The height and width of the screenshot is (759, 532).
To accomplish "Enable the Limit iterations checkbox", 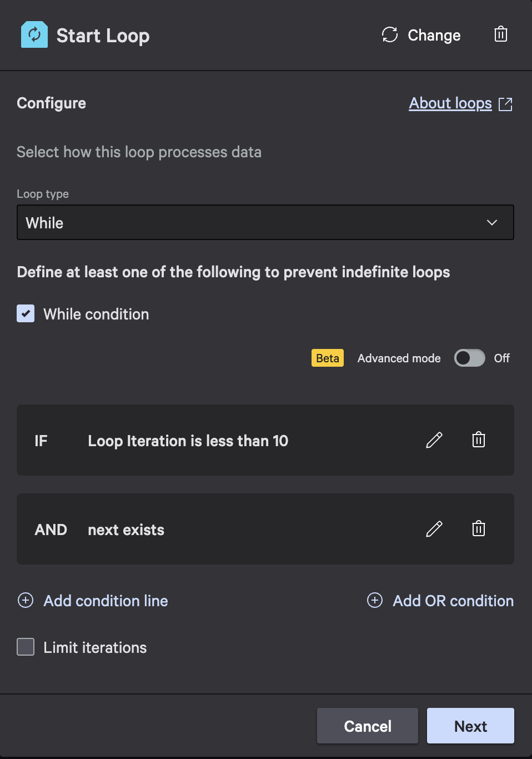I will coord(26,647).
